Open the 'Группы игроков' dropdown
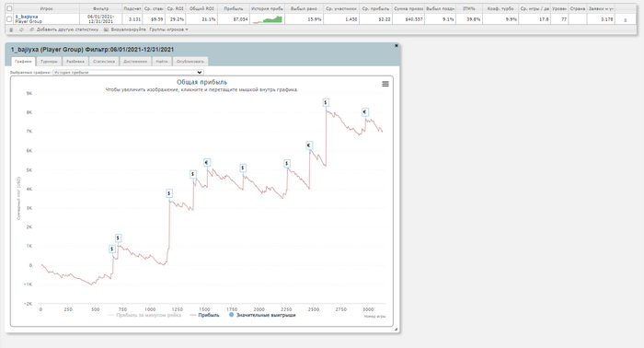 [168, 30]
